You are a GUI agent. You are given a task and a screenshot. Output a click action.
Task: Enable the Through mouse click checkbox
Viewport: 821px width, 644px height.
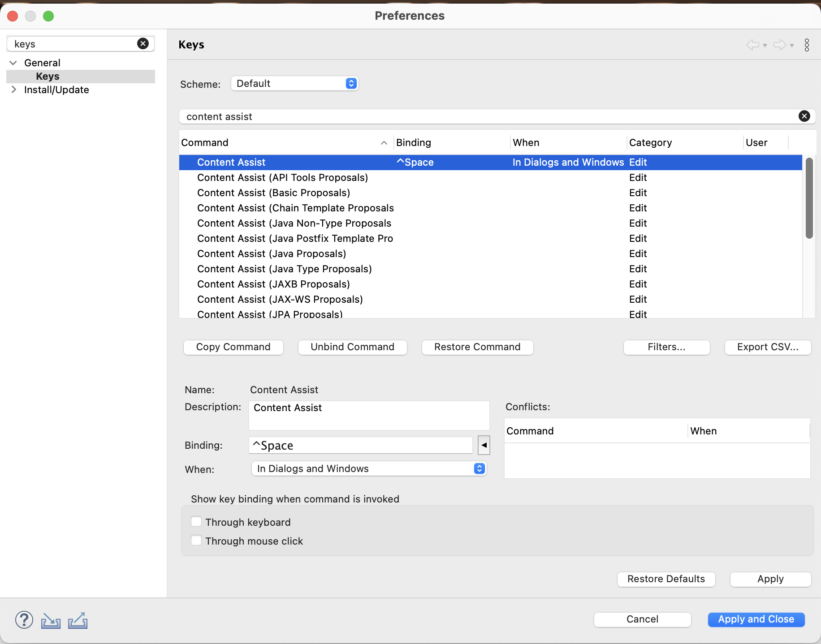click(196, 541)
